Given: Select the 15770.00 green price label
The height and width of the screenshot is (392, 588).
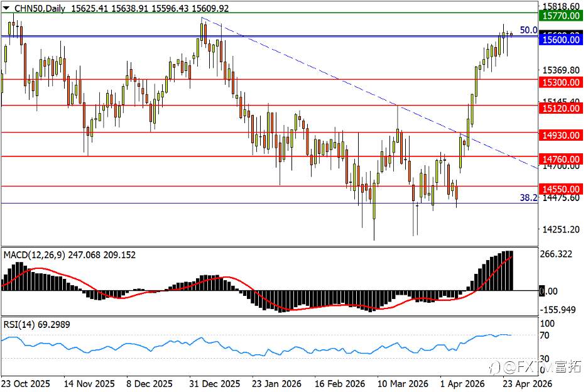Looking at the screenshot, I should tap(561, 15).
